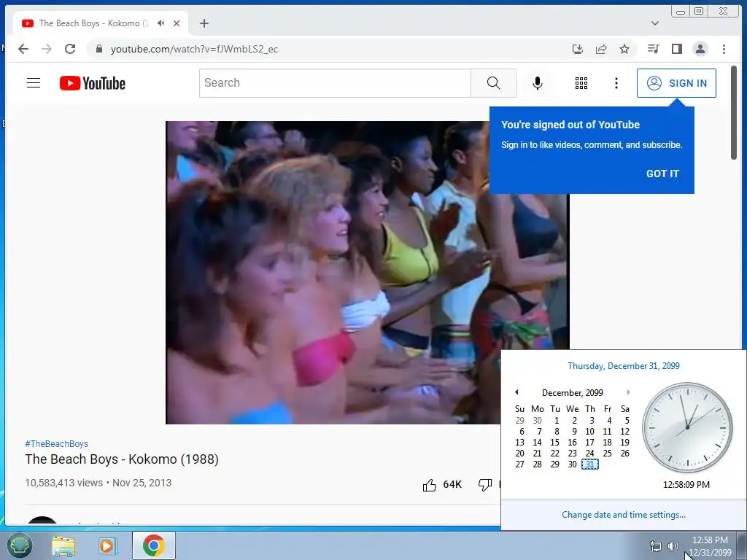Screen dimensions: 747x560
Task: Go back with Chrome's back arrow
Action: click(x=23, y=49)
